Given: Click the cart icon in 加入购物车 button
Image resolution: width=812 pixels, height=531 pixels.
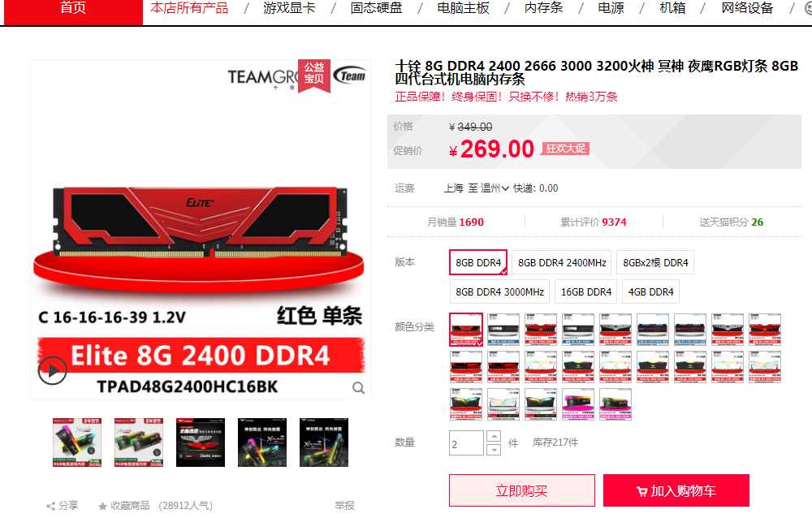Looking at the screenshot, I should (x=641, y=492).
